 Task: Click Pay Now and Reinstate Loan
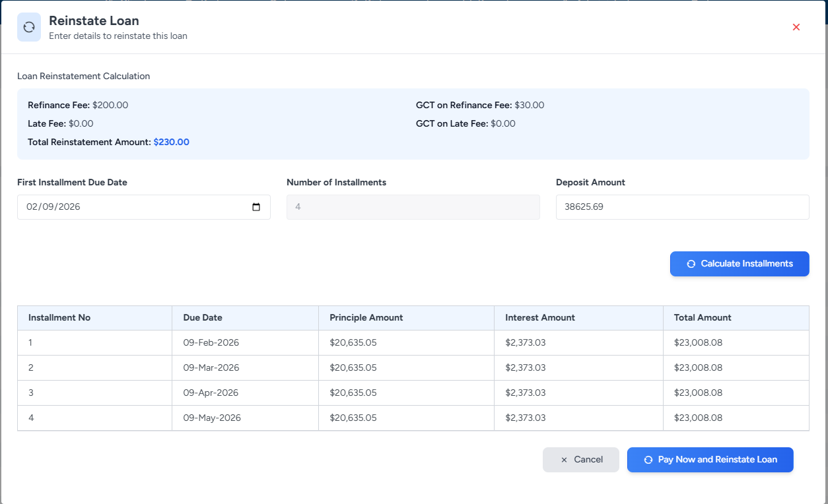pyautogui.click(x=710, y=460)
